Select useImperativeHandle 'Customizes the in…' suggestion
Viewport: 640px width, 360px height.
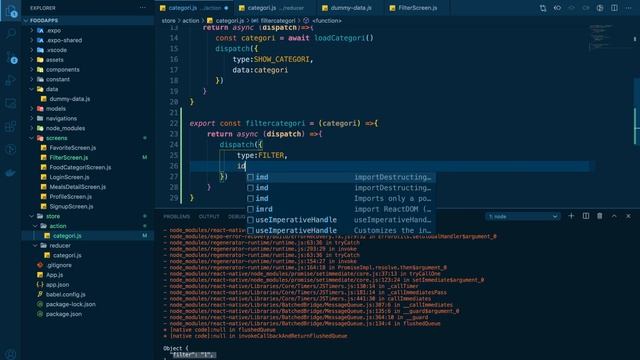click(340, 230)
